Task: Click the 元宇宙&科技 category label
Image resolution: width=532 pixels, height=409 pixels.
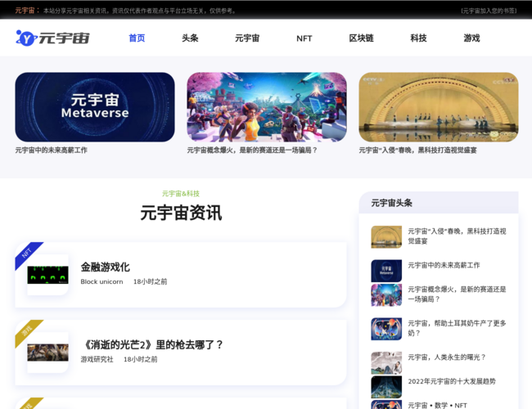Action: pos(180,194)
